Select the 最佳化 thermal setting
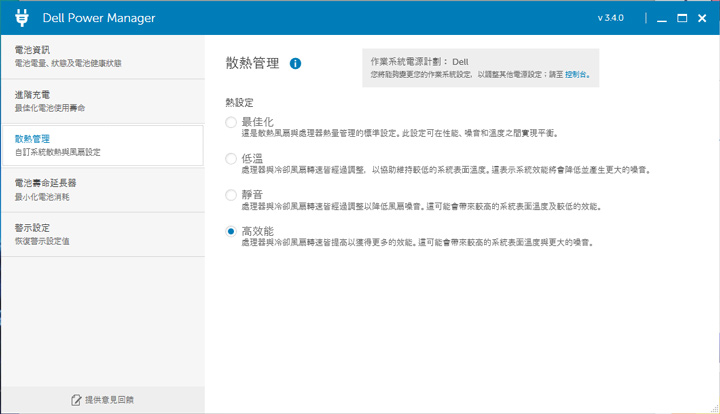Image resolution: width=720 pixels, height=414 pixels. (x=231, y=122)
